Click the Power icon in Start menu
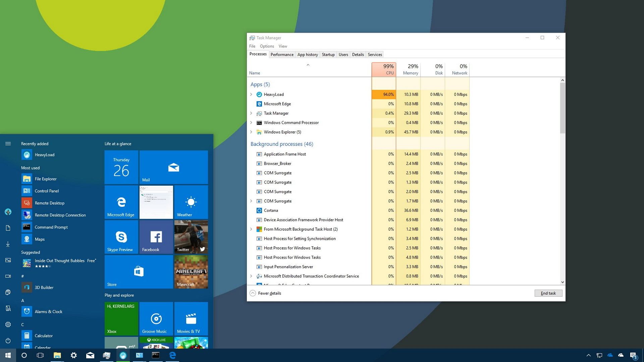 click(x=8, y=341)
